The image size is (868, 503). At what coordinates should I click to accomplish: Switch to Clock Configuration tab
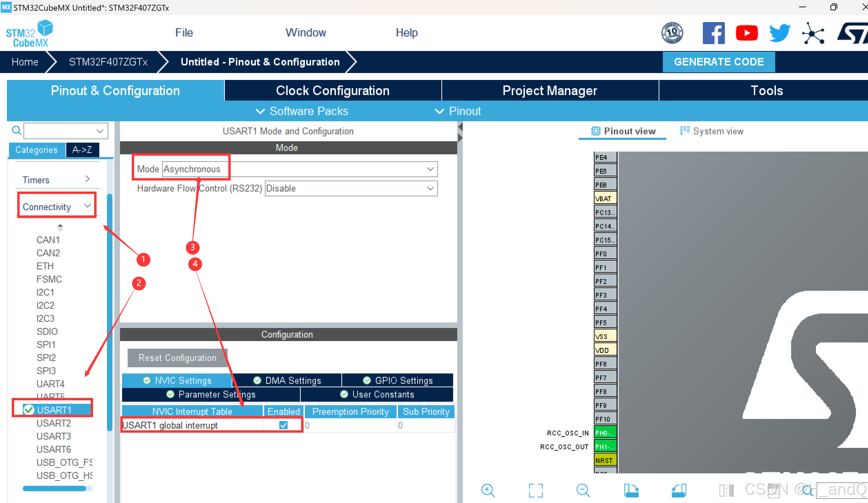[332, 91]
